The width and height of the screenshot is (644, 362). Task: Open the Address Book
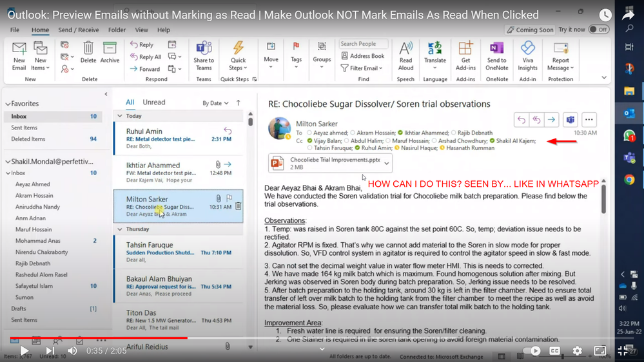[363, 56]
